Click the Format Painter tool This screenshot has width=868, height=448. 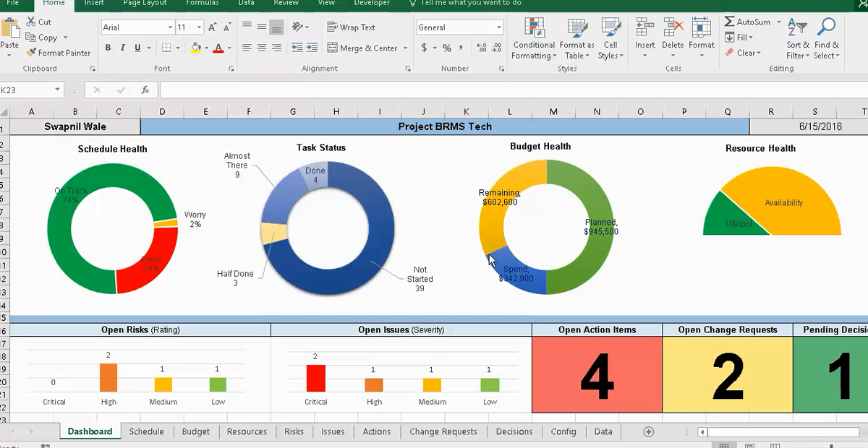tap(59, 53)
